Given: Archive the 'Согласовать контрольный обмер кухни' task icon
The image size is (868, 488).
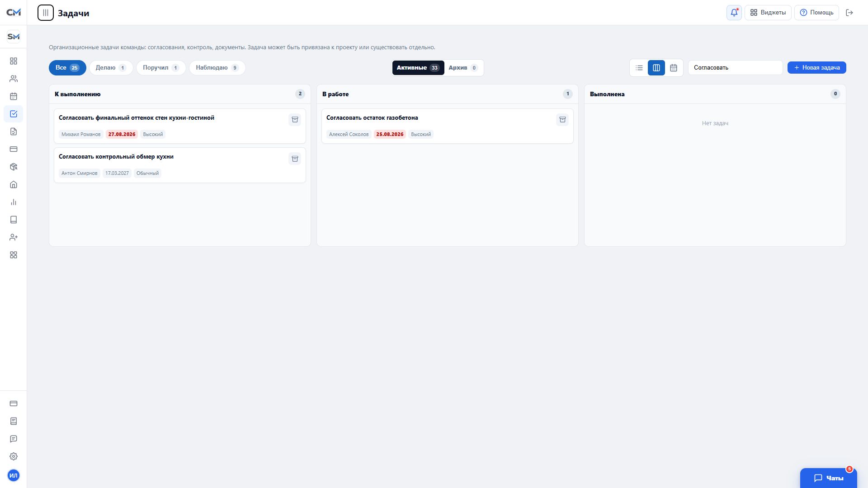Looking at the screenshot, I should [295, 159].
